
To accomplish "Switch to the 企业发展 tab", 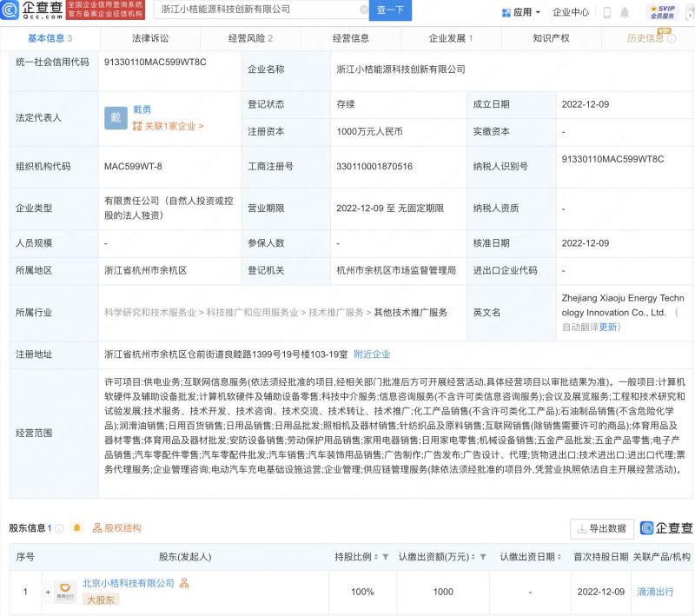I will 451,38.
